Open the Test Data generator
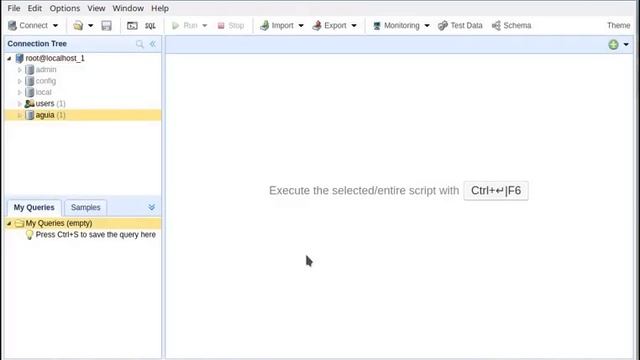This screenshot has width=640, height=360. click(x=460, y=25)
